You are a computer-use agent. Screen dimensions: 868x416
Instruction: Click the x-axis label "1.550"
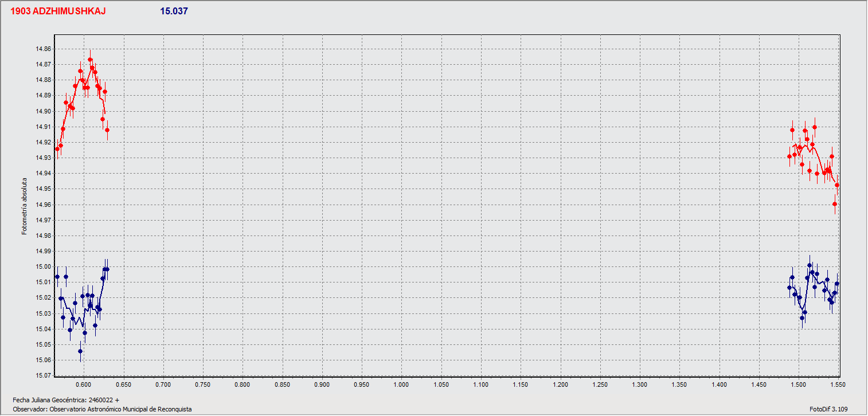(x=838, y=384)
